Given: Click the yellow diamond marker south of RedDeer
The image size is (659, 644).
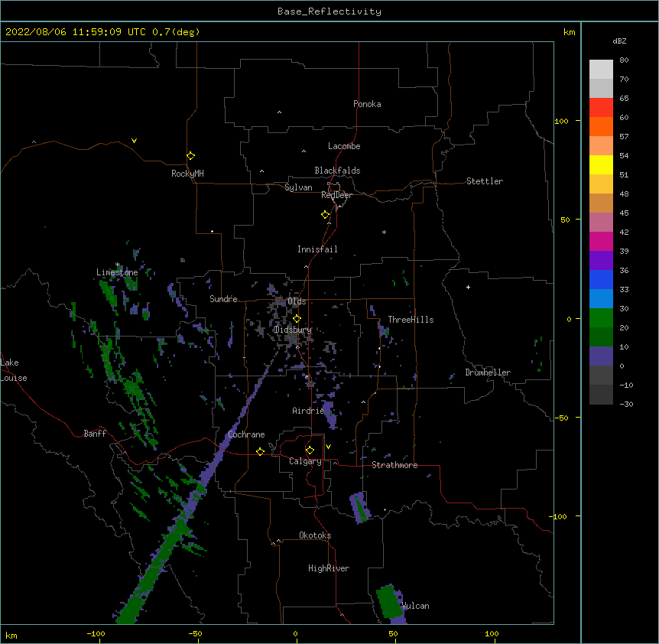Looking at the screenshot, I should pos(325,215).
